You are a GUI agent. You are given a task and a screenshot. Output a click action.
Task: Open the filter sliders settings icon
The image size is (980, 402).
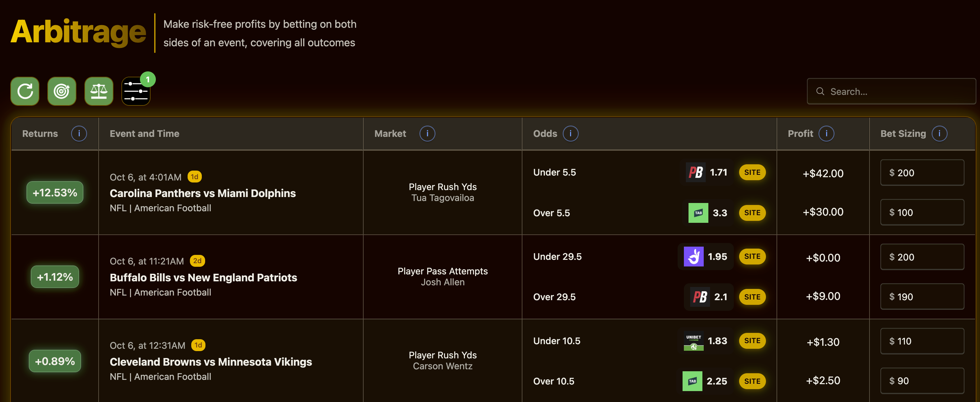[x=135, y=91]
